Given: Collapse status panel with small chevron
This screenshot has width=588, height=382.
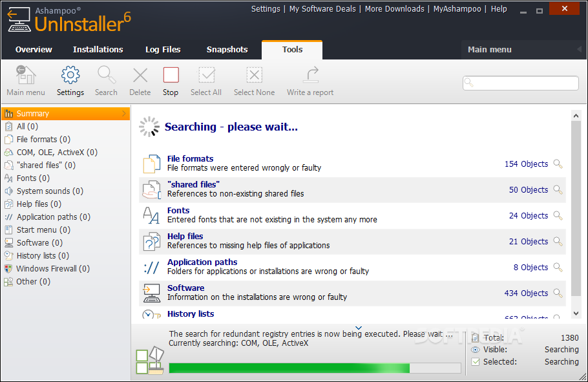Looking at the screenshot, I should (359, 328).
